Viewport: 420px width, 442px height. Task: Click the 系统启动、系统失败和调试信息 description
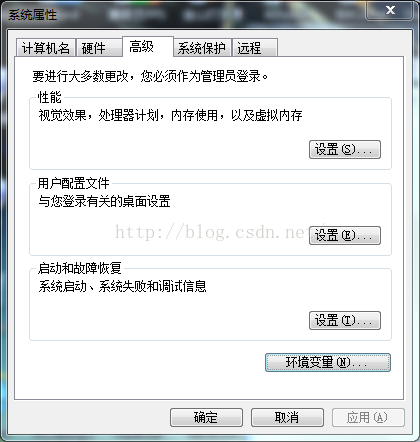[122, 286]
